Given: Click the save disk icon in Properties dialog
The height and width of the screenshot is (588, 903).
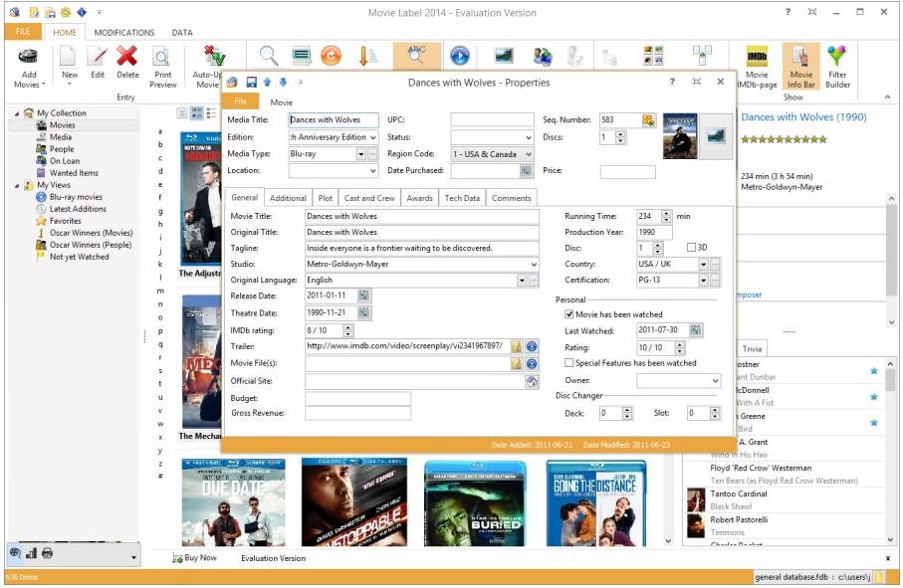Looking at the screenshot, I should (252, 83).
